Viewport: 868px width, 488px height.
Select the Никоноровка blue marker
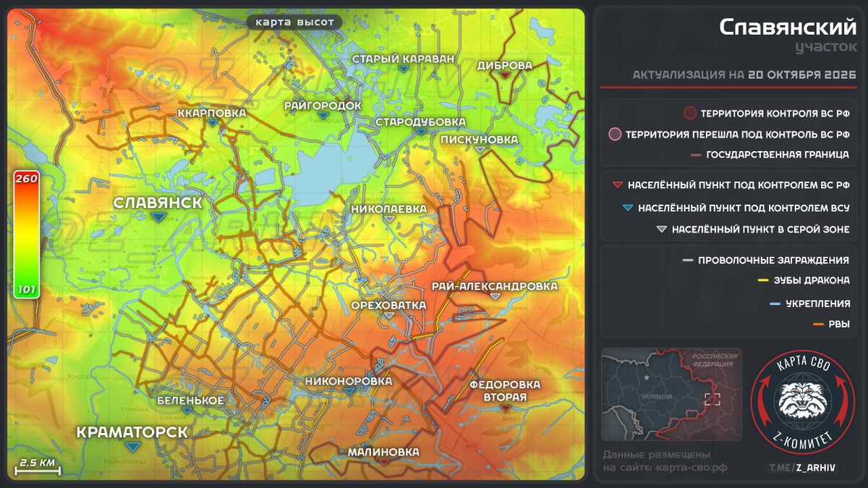tap(349, 391)
